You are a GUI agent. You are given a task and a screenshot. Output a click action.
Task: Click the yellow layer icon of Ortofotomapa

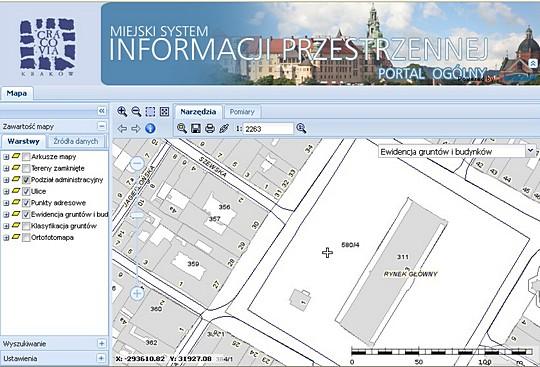point(16,237)
